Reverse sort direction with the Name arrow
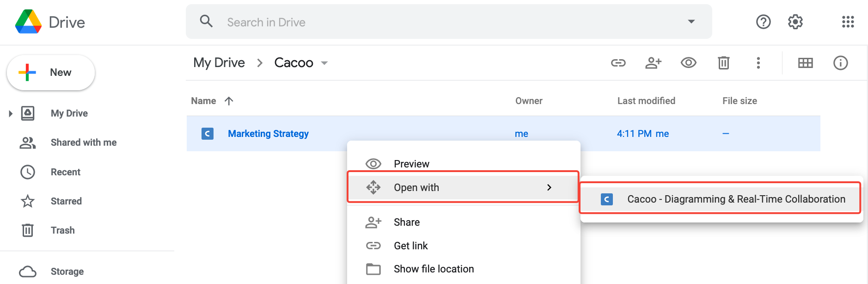868x284 pixels. coord(229,101)
